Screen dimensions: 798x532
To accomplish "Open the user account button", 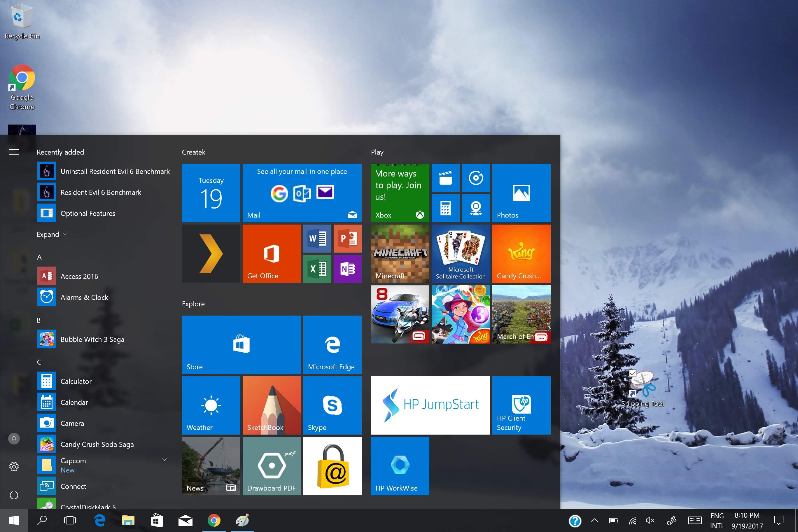I will 14,438.
